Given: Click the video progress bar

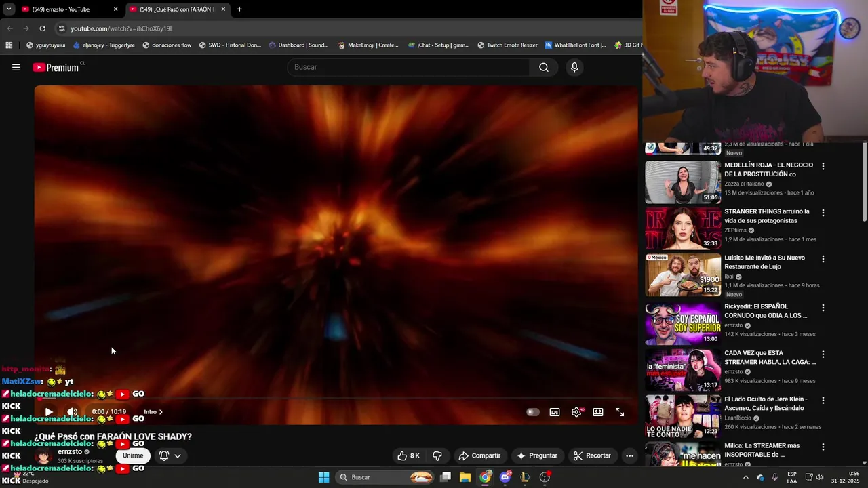Looking at the screenshot, I should [336, 399].
